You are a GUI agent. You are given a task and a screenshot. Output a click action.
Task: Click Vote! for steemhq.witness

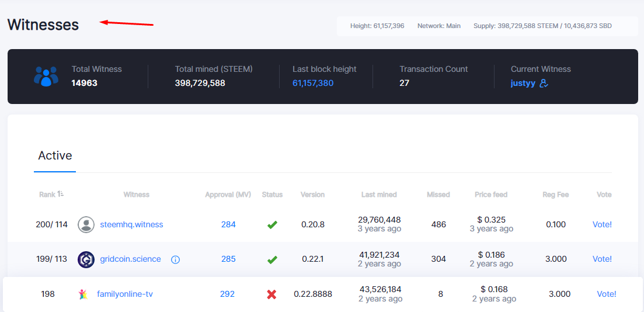pos(602,224)
